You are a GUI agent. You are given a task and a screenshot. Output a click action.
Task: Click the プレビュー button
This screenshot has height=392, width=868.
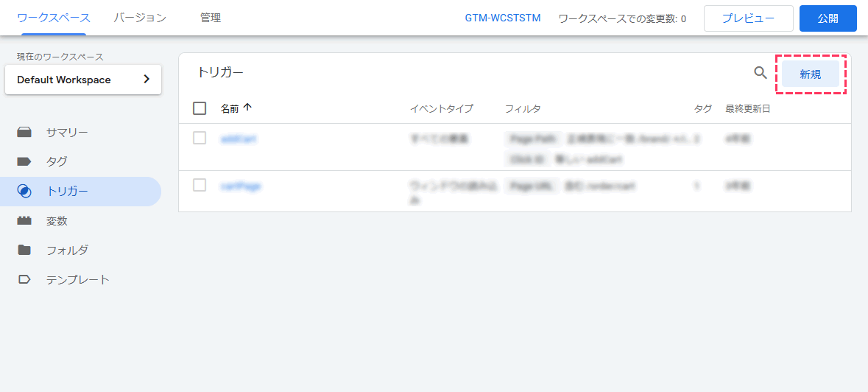pyautogui.click(x=749, y=18)
